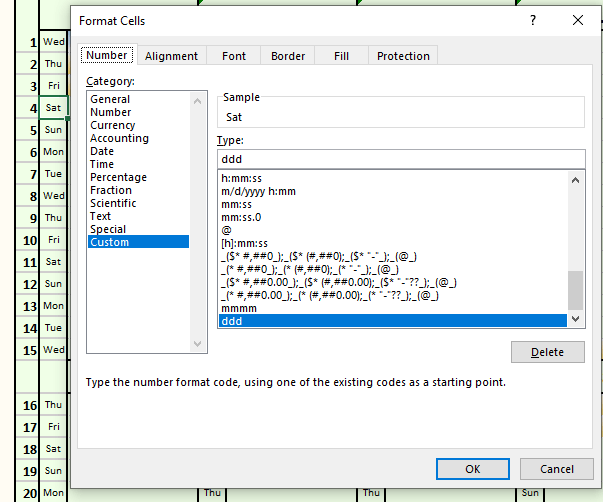Select Date category

tap(138, 151)
